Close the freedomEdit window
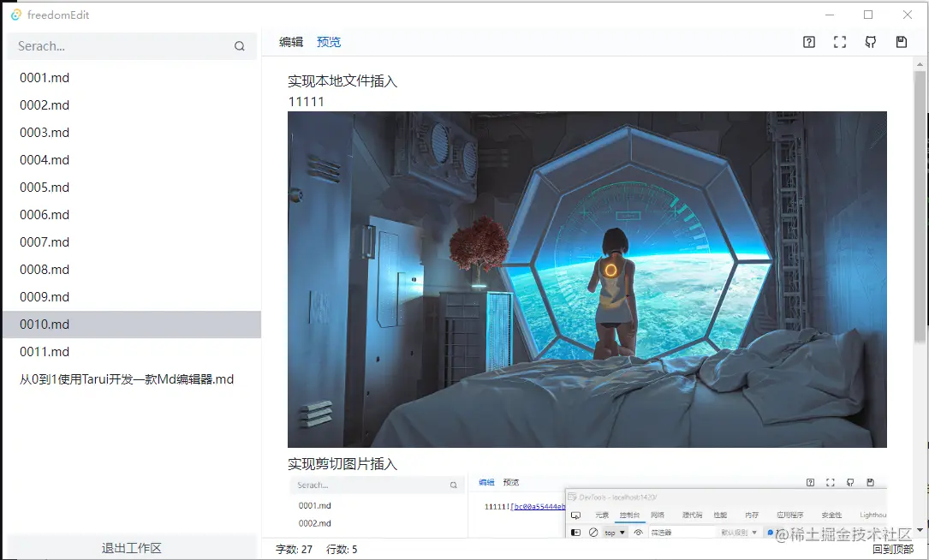 tap(907, 15)
